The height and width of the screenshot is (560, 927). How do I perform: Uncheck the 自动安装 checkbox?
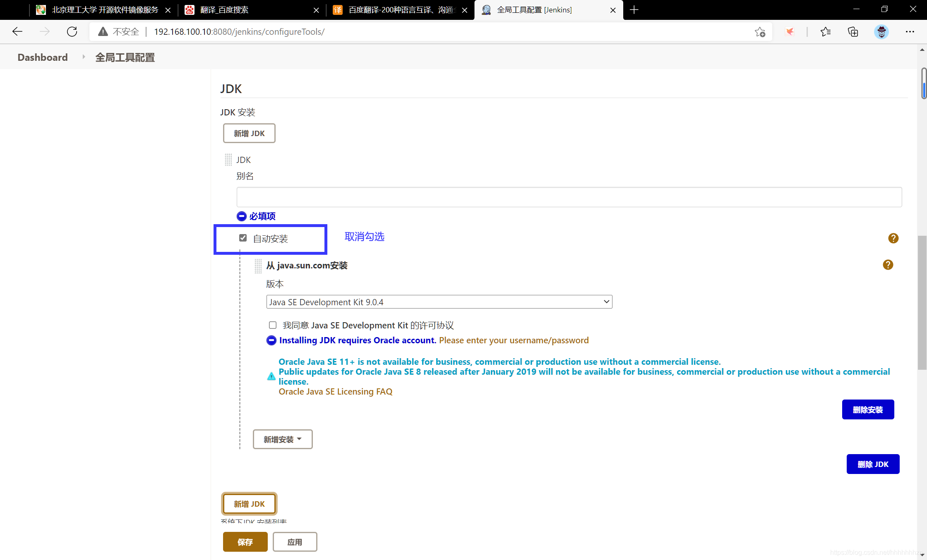click(x=243, y=238)
